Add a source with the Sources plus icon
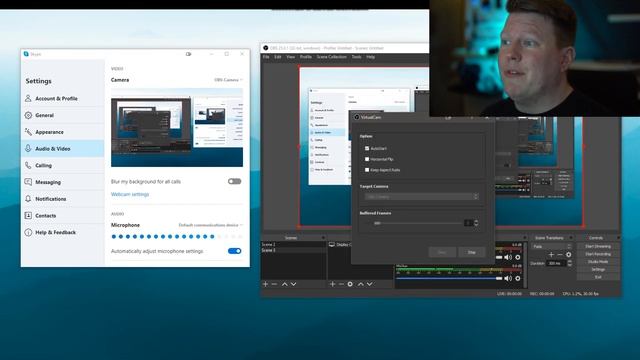640x360 pixels. tap(332, 284)
